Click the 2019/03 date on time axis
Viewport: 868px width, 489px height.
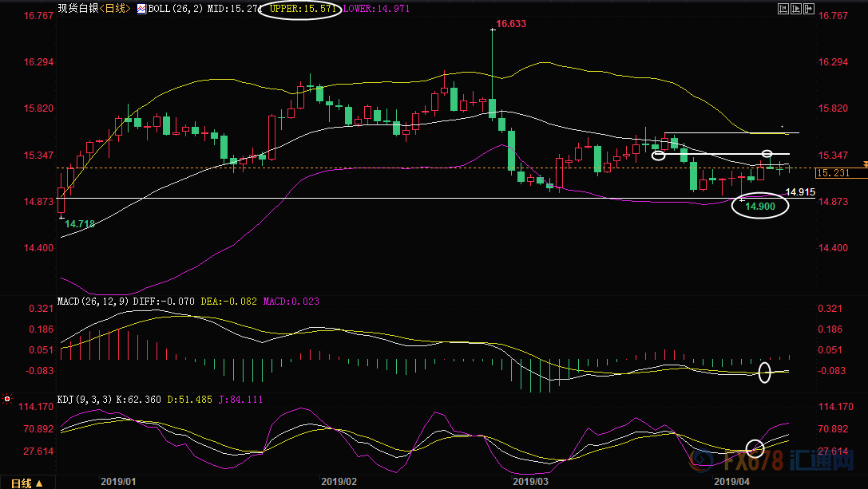coord(530,481)
